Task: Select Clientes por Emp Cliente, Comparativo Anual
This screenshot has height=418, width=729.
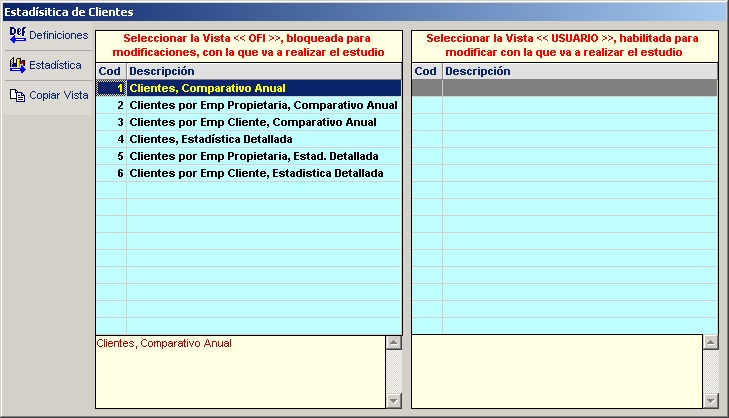Action: pos(252,122)
